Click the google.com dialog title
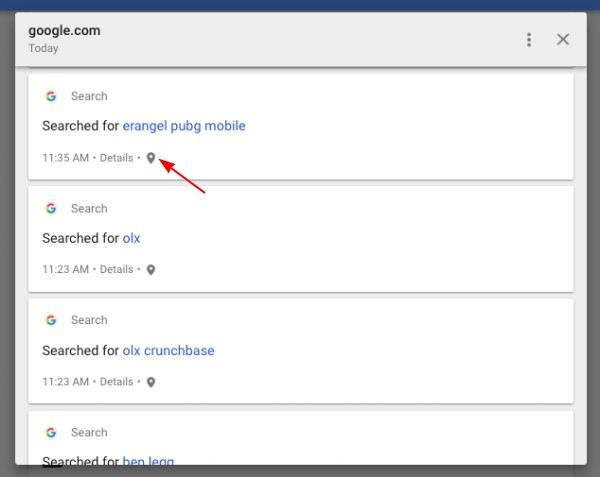 click(64, 31)
